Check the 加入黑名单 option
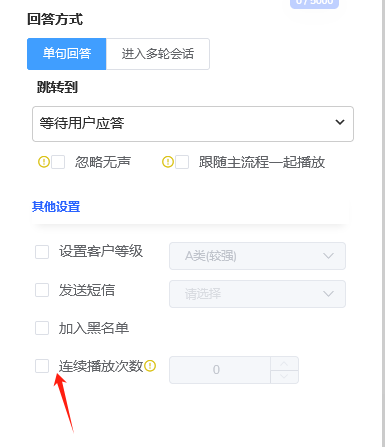Screen dimensions: 385x447 pos(42,328)
